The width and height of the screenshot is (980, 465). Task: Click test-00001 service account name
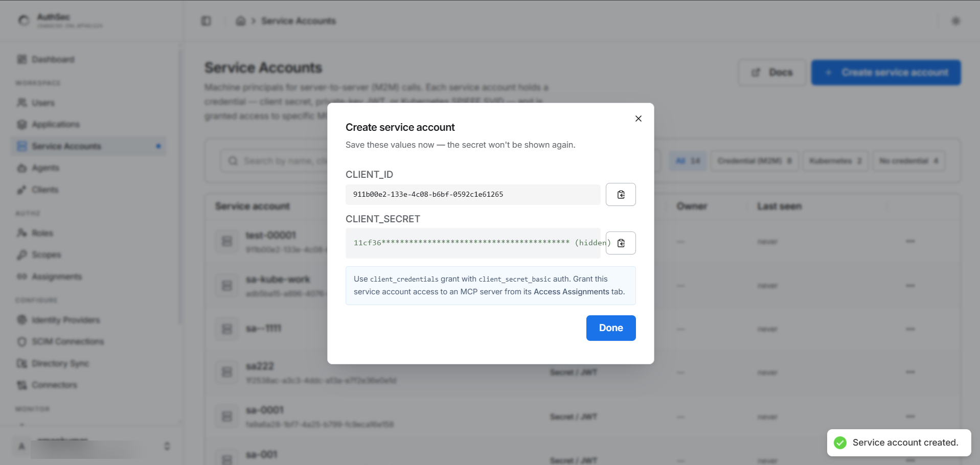tap(271, 235)
